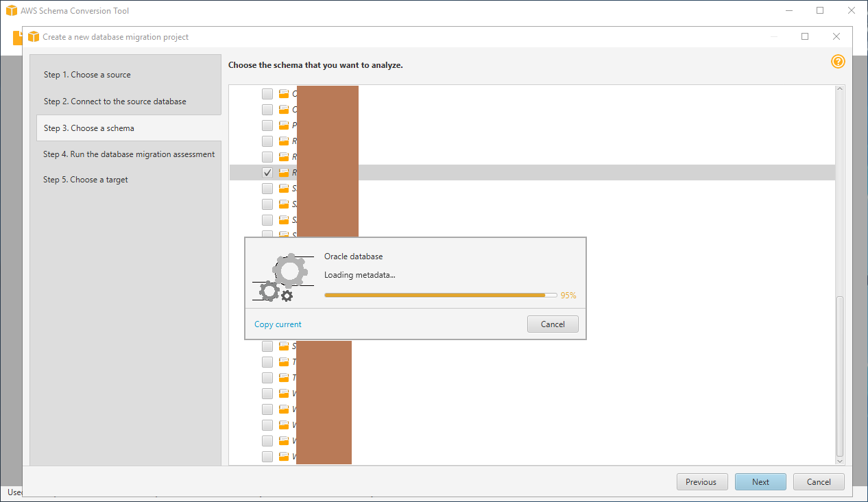This screenshot has width=868, height=502.
Task: Click the 95% progress label
Action: (568, 296)
